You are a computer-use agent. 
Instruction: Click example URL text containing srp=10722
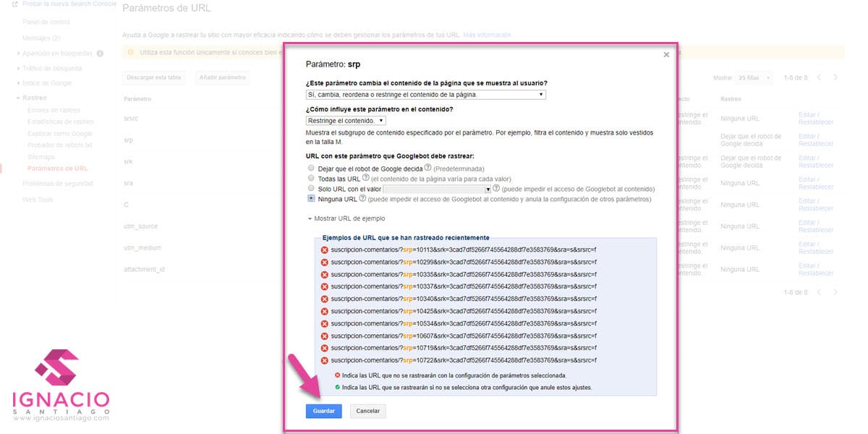coord(464,360)
